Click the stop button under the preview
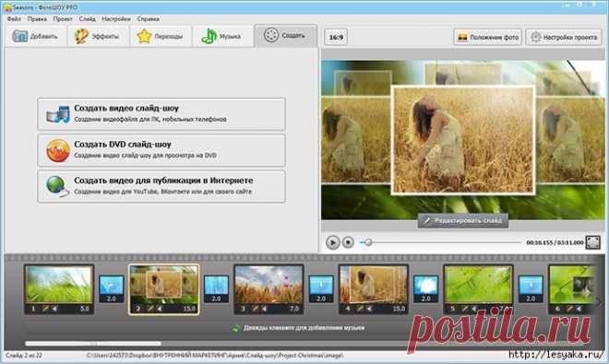 point(348,242)
